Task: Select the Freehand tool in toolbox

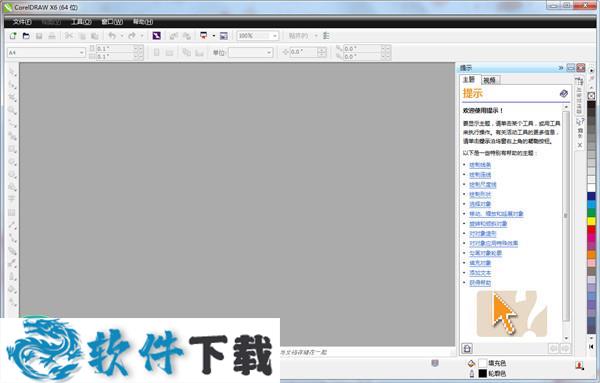Action: tap(12, 124)
